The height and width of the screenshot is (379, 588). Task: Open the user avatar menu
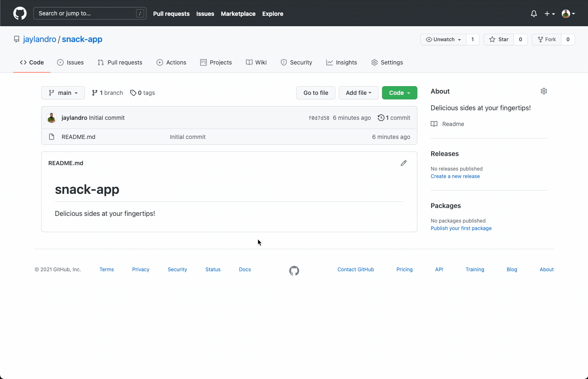coord(568,14)
